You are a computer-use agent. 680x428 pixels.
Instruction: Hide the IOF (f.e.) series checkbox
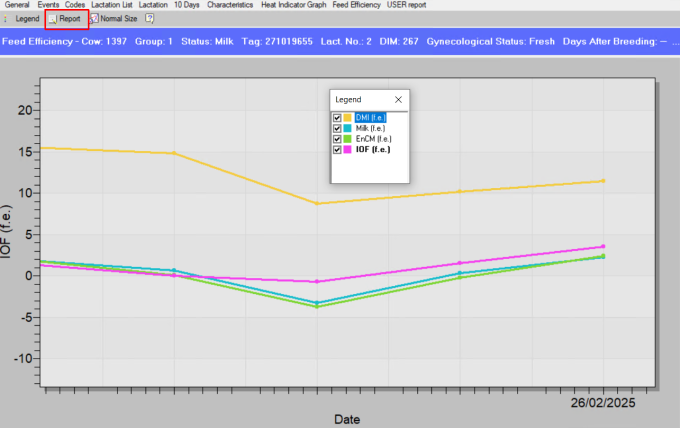coord(337,149)
